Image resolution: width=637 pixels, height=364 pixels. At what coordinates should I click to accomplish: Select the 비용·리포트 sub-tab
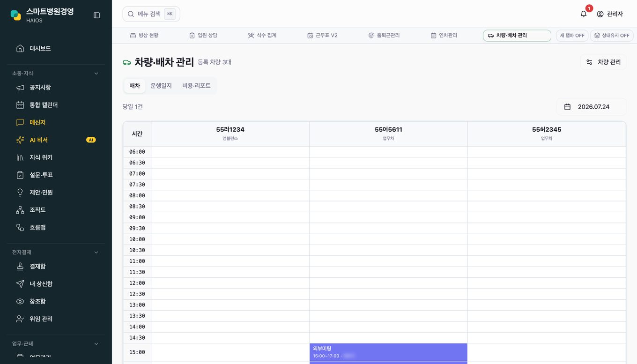tap(196, 86)
